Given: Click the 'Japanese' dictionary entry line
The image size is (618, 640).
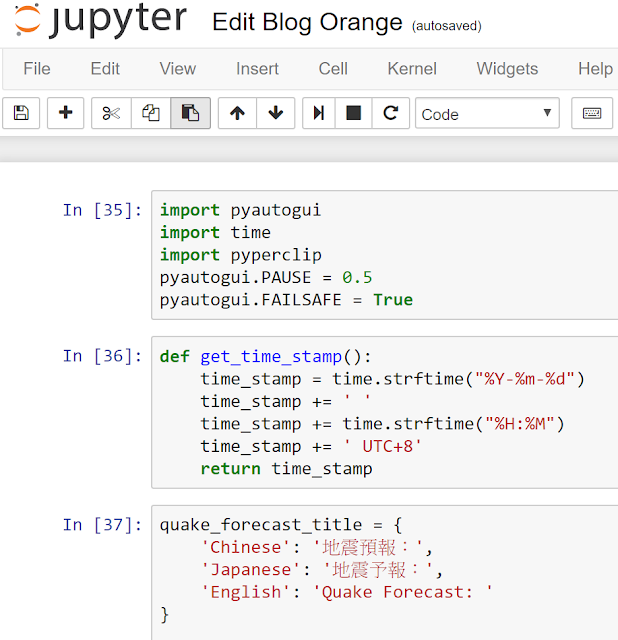Looking at the screenshot, I should coord(322,570).
